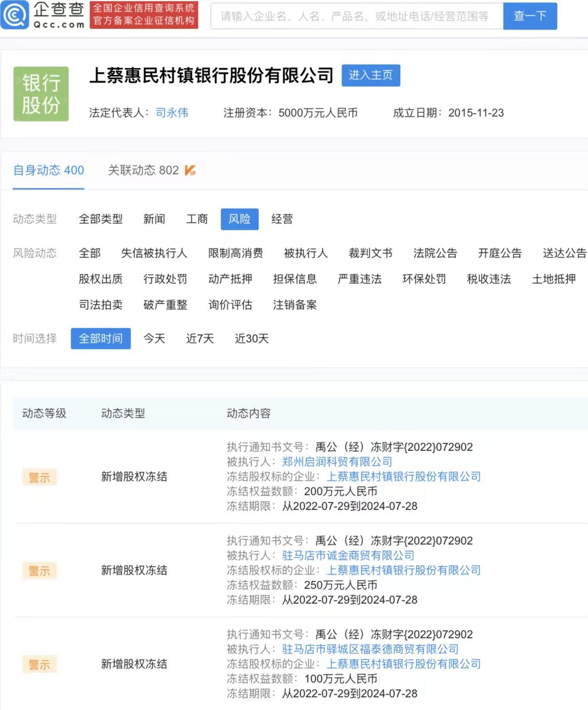This screenshot has height=710, width=588.
Task: Click 警示 tag on 诚金商贸 row
Action: [39, 571]
